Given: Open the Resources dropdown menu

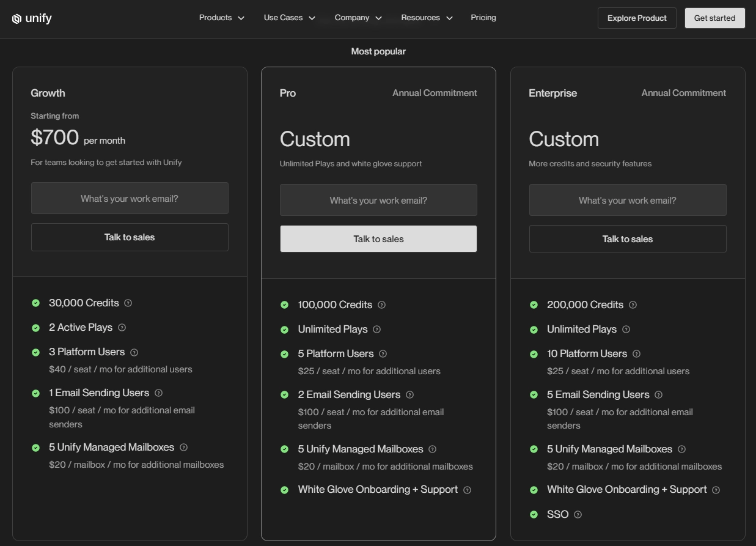Looking at the screenshot, I should pos(427,18).
